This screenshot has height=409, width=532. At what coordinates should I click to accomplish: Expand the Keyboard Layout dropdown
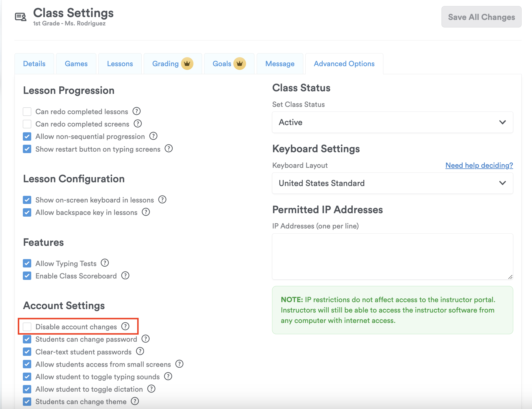(392, 183)
